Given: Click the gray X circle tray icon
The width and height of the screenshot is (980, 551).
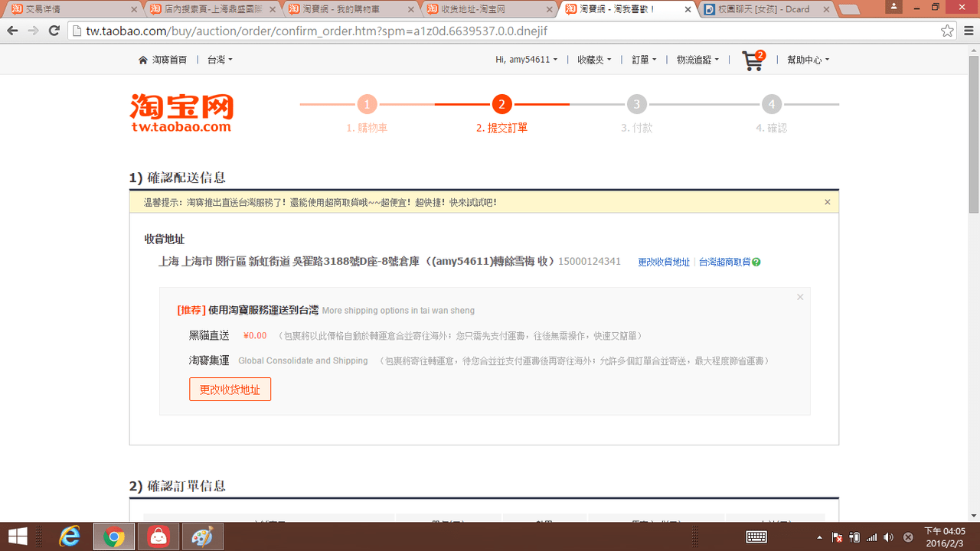Looking at the screenshot, I should coord(908,537).
